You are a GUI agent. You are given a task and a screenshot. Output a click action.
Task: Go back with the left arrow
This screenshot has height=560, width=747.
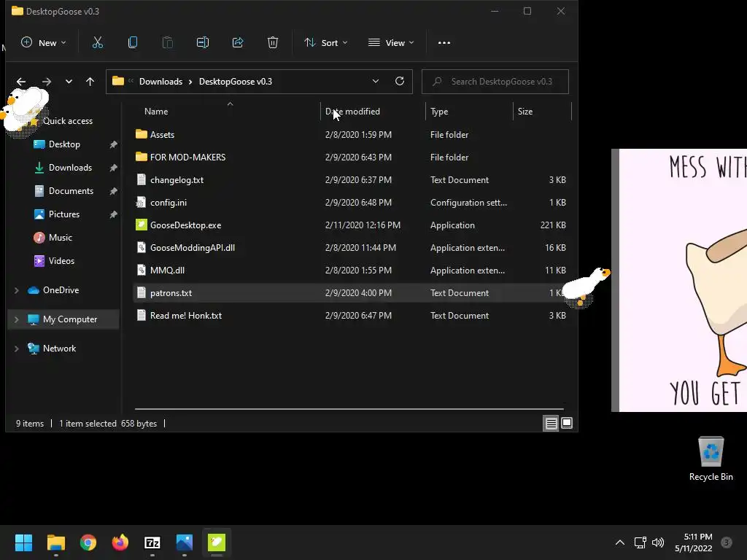pyautogui.click(x=21, y=82)
